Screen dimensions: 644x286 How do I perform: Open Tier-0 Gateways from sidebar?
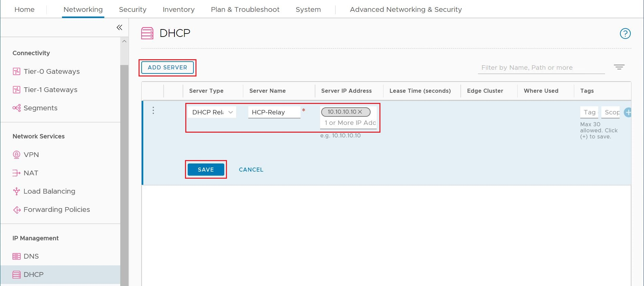click(x=51, y=71)
